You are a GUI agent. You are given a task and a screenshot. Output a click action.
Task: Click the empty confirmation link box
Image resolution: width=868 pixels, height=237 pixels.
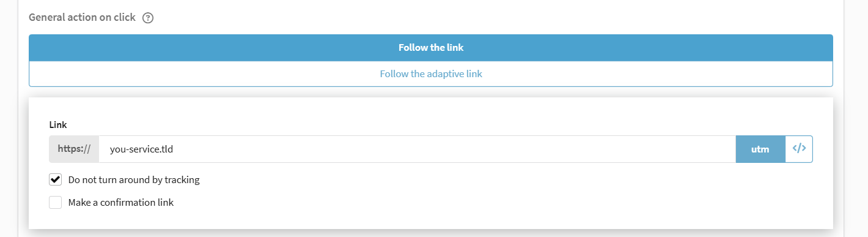56,203
